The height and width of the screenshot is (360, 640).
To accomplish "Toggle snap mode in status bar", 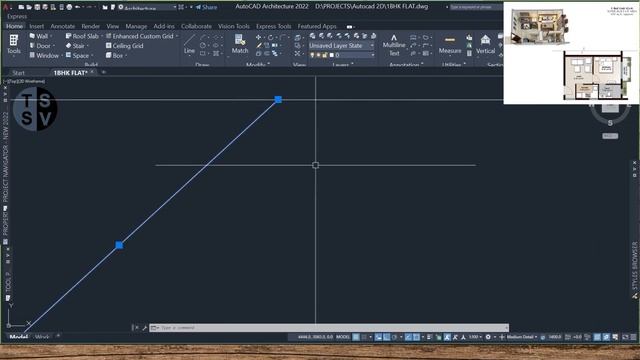I will (364, 337).
